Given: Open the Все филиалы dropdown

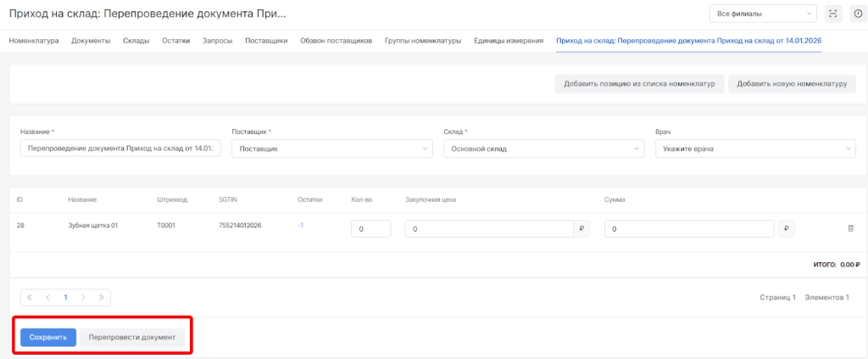Looking at the screenshot, I should click(x=762, y=14).
